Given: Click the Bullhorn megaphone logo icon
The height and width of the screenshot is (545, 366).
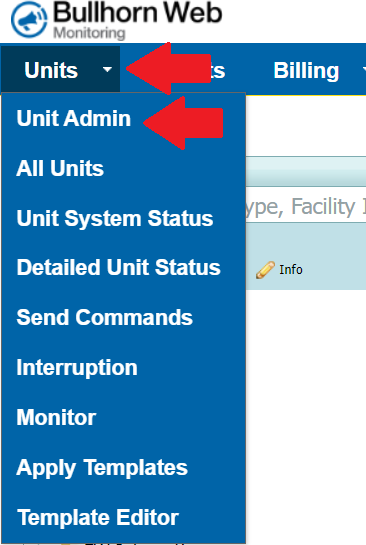Looking at the screenshot, I should (29, 20).
